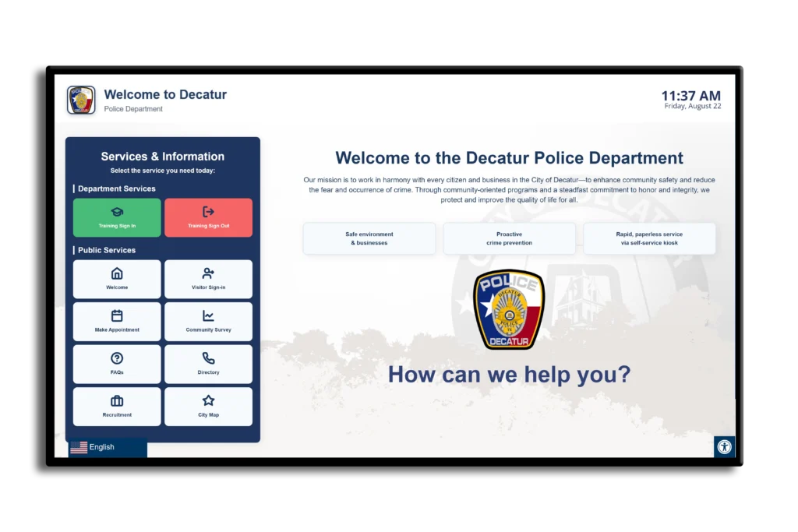Click the large Decatur Police badge emblem
The height and width of the screenshot is (532, 798).
pyautogui.click(x=509, y=309)
